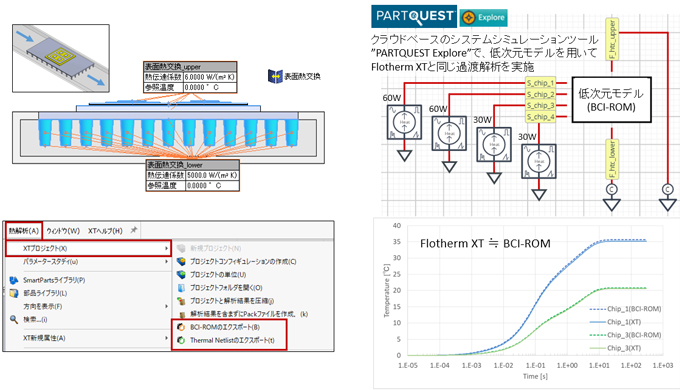Click the 表面熱交換 surface heat exchange icon

tap(275, 76)
